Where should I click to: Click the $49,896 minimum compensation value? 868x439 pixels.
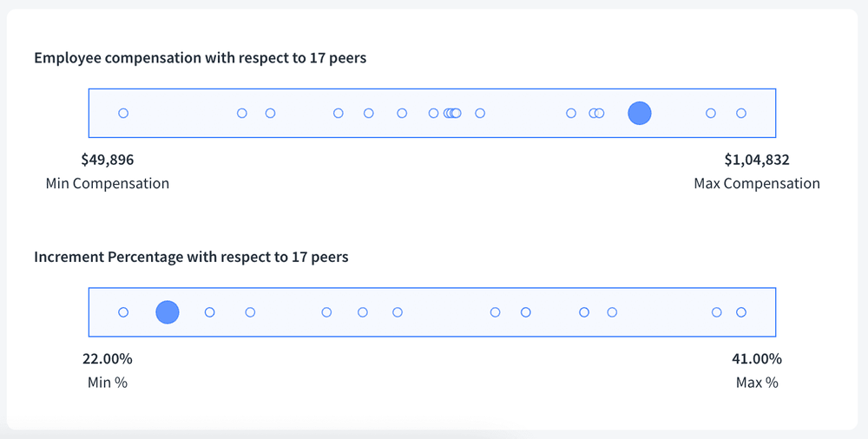tap(108, 160)
